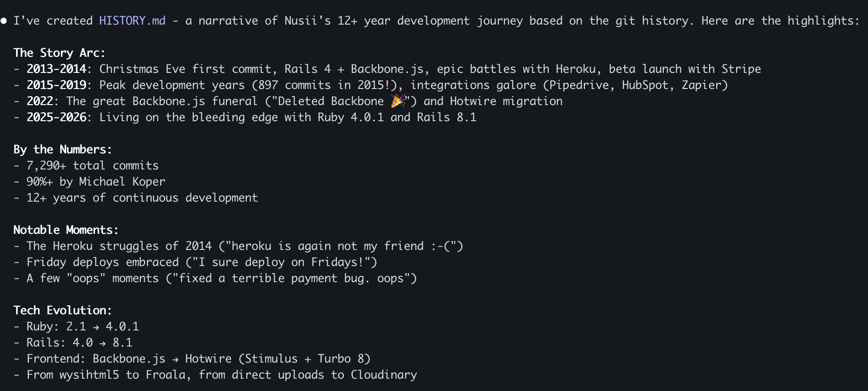Click the "The Story Arc:" heading

tap(59, 53)
